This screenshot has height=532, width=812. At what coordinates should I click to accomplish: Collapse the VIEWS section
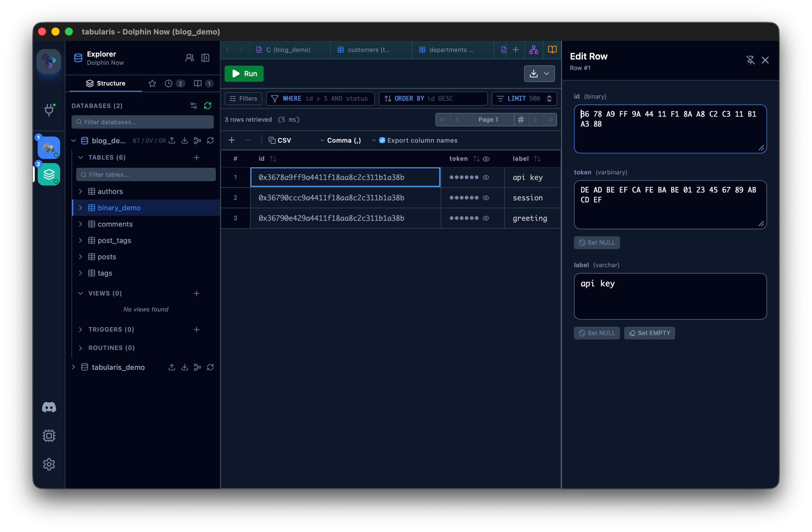point(80,293)
